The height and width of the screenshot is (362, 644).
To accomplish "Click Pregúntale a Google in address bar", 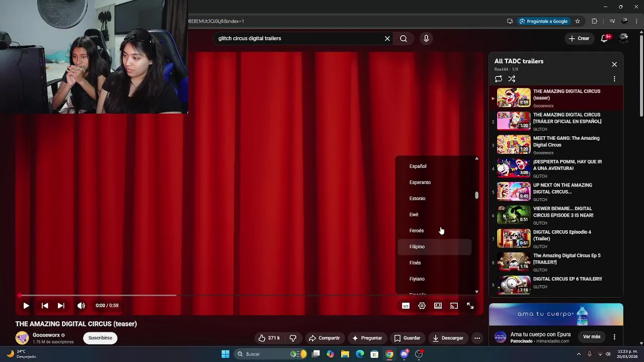I will point(543,21).
